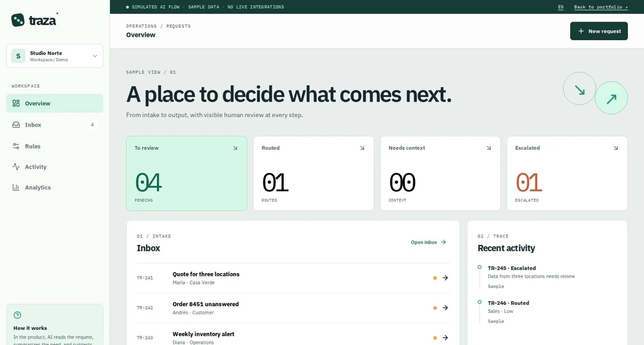The image size is (644, 345).
Task: Click the TR-242 request ID
Action: click(x=145, y=308)
